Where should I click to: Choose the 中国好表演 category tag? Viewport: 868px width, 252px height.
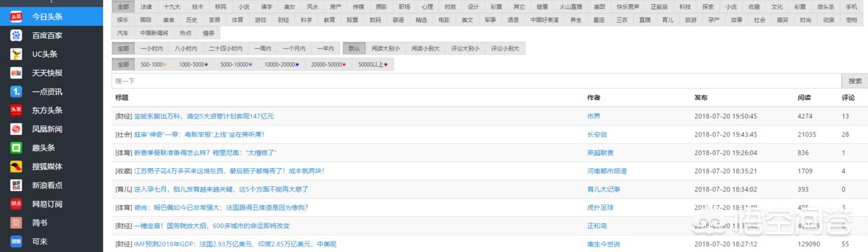545,20
